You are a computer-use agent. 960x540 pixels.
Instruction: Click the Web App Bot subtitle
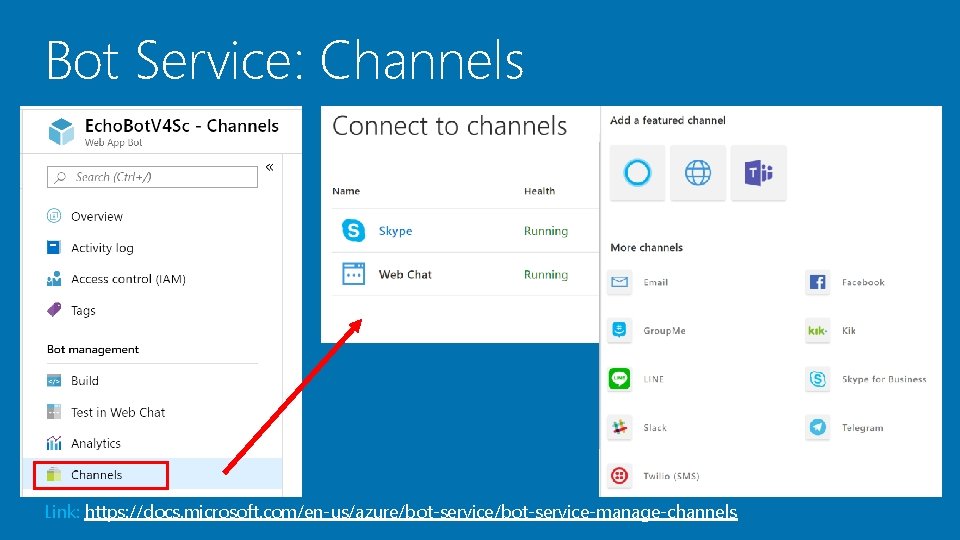[x=113, y=143]
